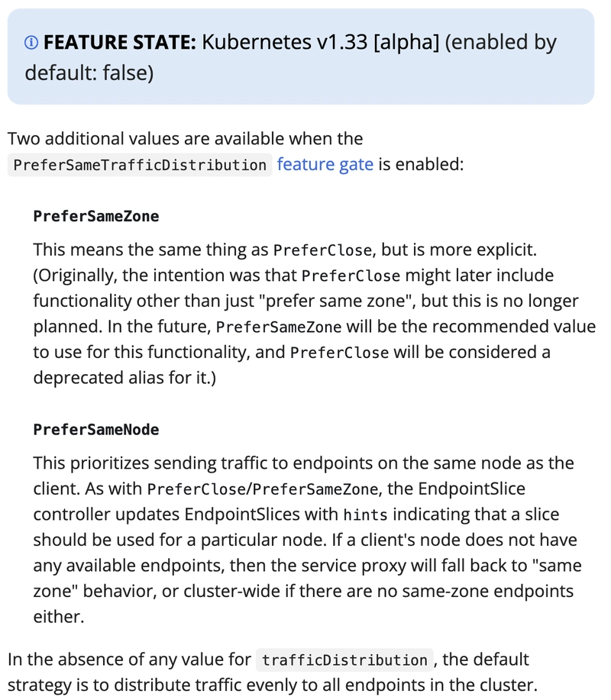Click PreferClose code following "same thing as"

coord(322,250)
